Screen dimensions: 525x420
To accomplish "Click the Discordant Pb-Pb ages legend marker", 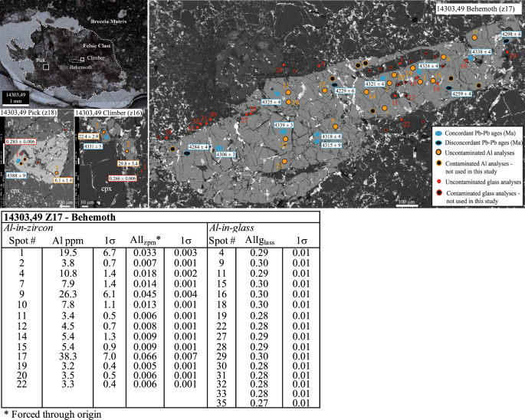I will tap(438, 143).
